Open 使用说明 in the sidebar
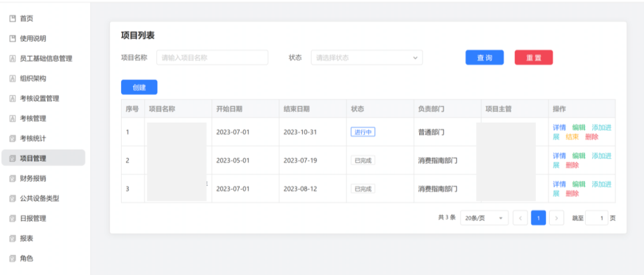The width and height of the screenshot is (644, 275). [x=43, y=39]
